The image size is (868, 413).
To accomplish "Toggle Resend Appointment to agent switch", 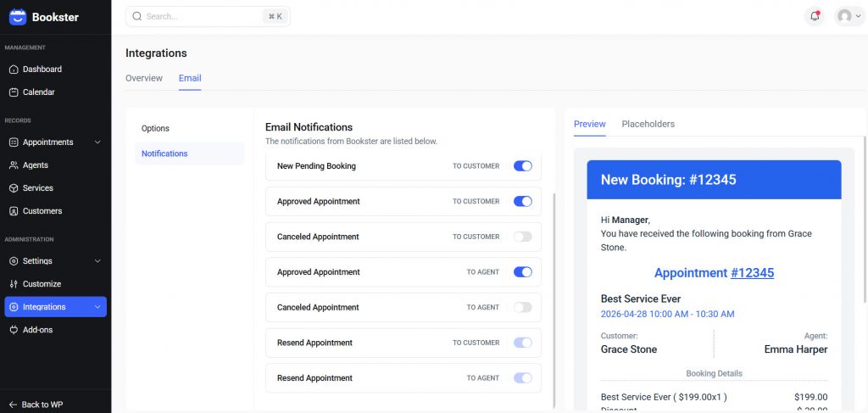I will coord(522,378).
